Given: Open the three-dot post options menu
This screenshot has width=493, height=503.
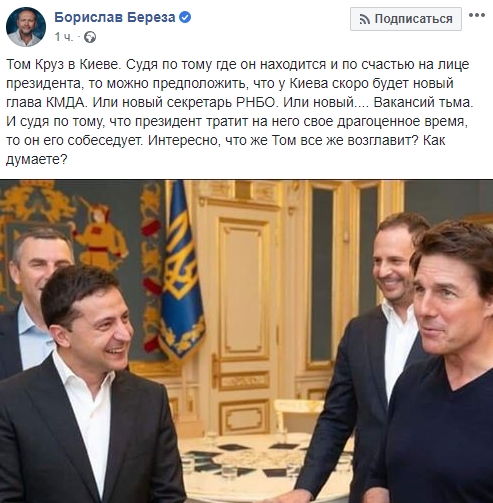Looking at the screenshot, I should (x=477, y=15).
